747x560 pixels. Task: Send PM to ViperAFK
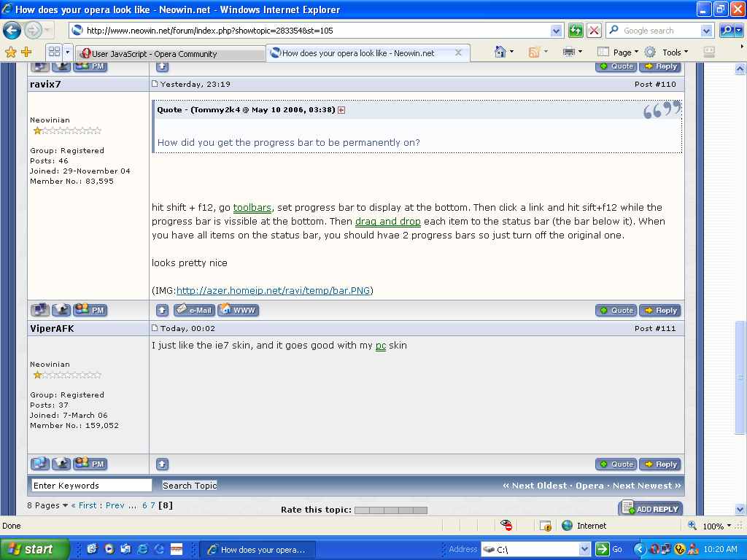pos(90,463)
